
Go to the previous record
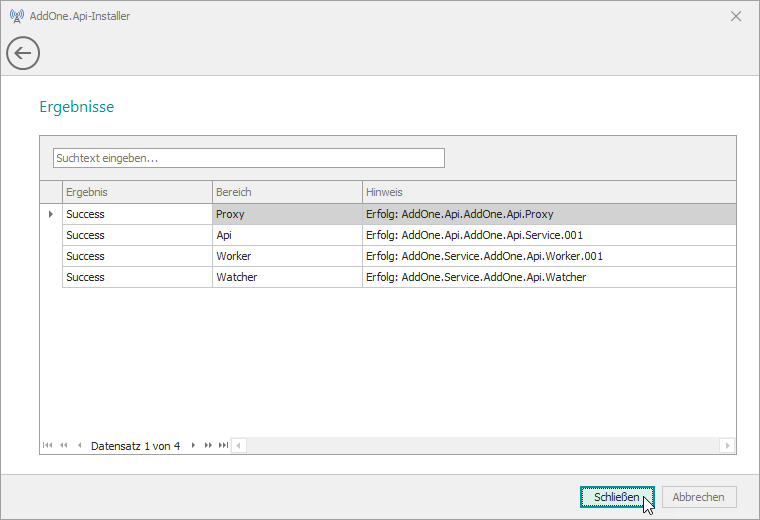[x=79, y=445]
